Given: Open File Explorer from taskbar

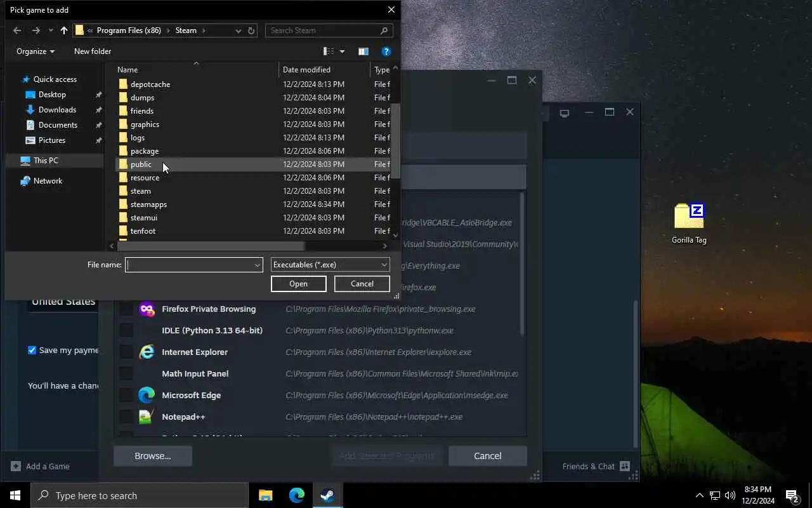Looking at the screenshot, I should coord(266,495).
